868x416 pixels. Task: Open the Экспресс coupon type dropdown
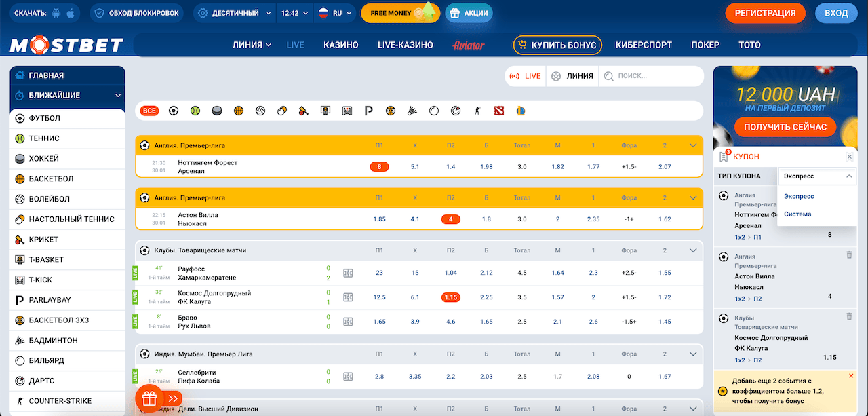coord(817,176)
